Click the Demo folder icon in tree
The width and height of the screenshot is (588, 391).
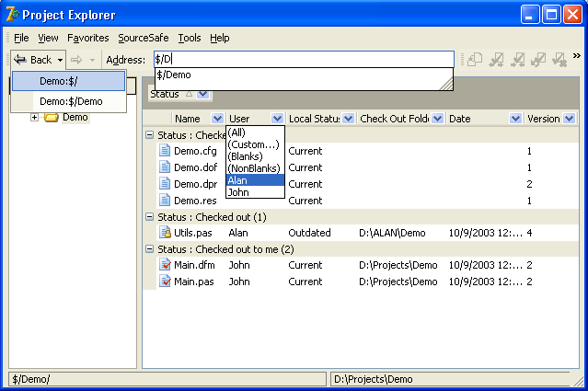coord(52,118)
